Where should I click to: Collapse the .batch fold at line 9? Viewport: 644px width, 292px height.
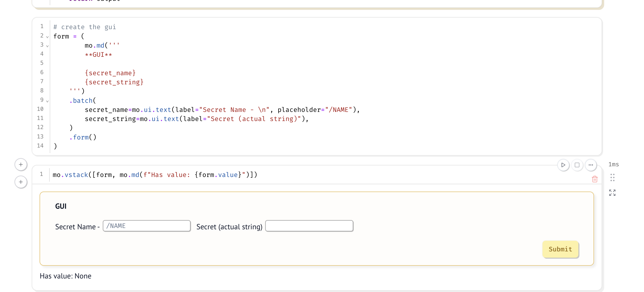pyautogui.click(x=47, y=101)
